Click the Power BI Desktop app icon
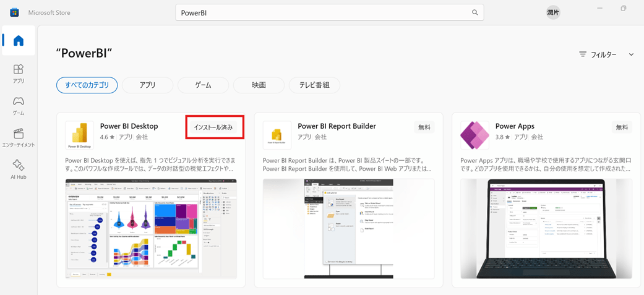This screenshot has width=644, height=295. [x=80, y=135]
